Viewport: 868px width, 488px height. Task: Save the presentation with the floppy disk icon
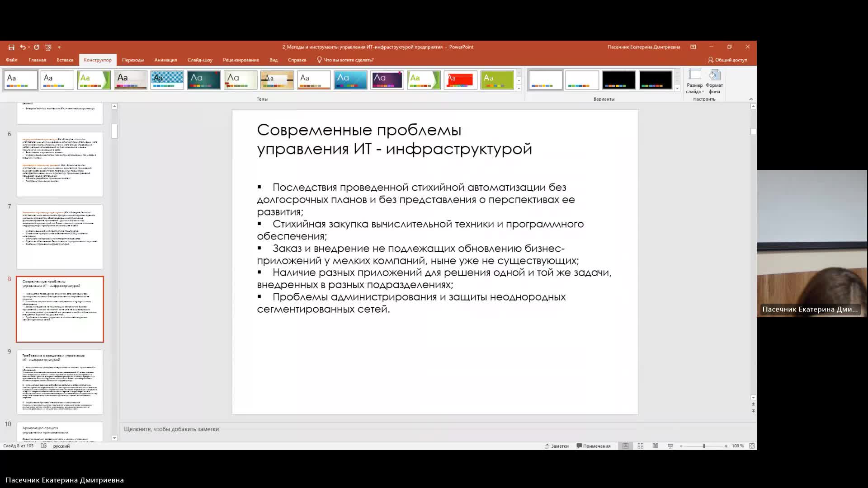11,47
